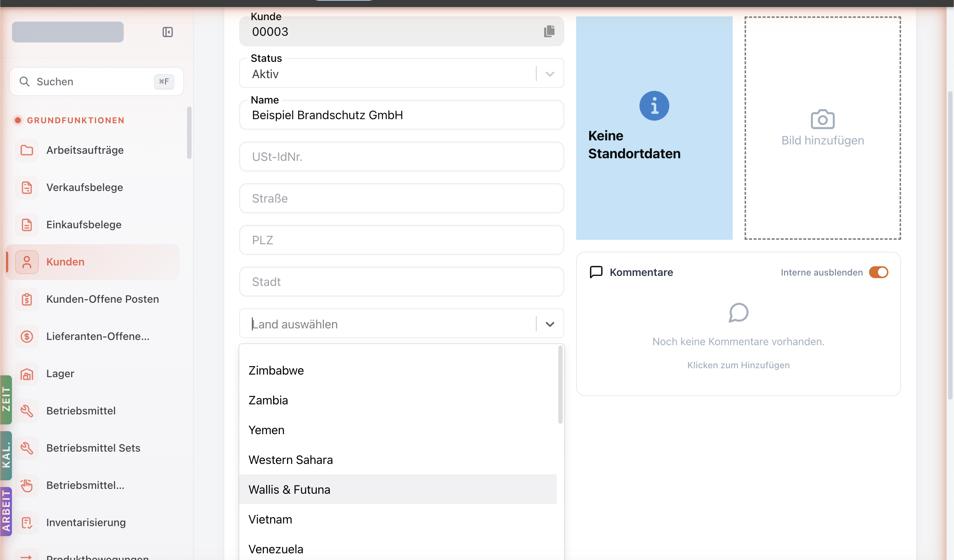Click the Suchen search field
Image resolution: width=954 pixels, height=560 pixels.
pos(97,81)
